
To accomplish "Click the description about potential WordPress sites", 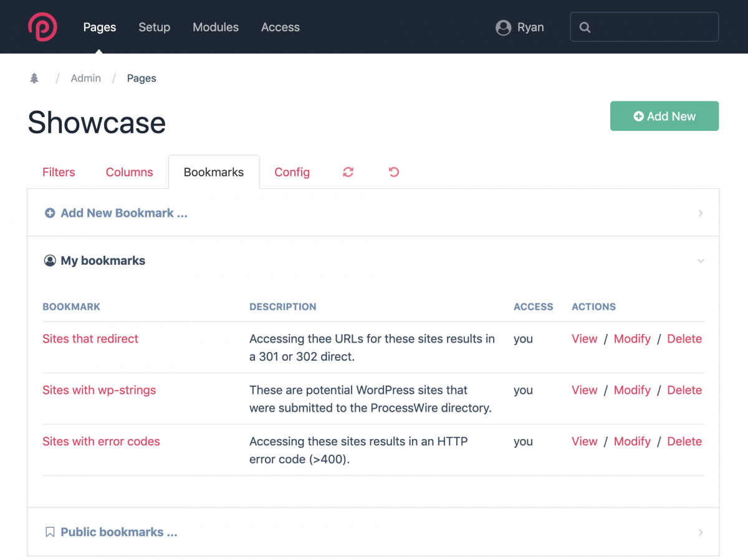I will point(371,399).
